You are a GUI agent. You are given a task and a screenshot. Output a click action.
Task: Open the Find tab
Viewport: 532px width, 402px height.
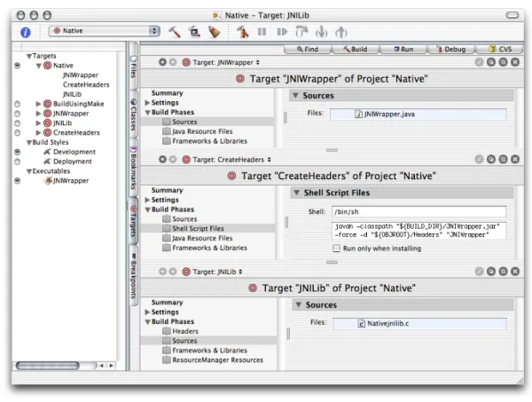308,49
